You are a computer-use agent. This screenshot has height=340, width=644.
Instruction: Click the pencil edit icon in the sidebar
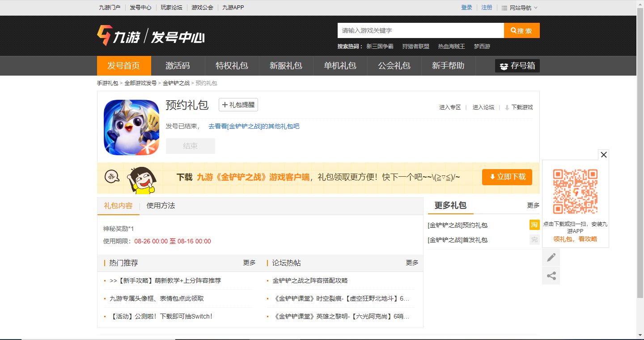click(x=551, y=257)
